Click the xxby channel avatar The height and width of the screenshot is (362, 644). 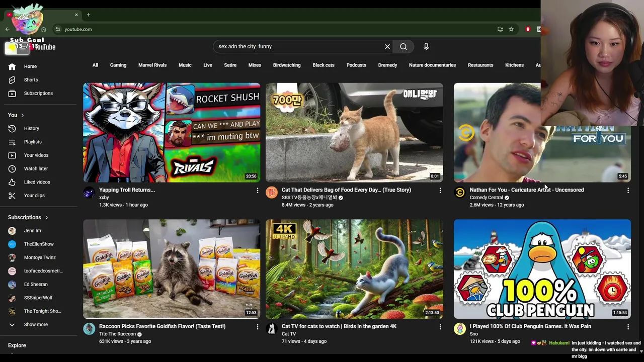89,192
